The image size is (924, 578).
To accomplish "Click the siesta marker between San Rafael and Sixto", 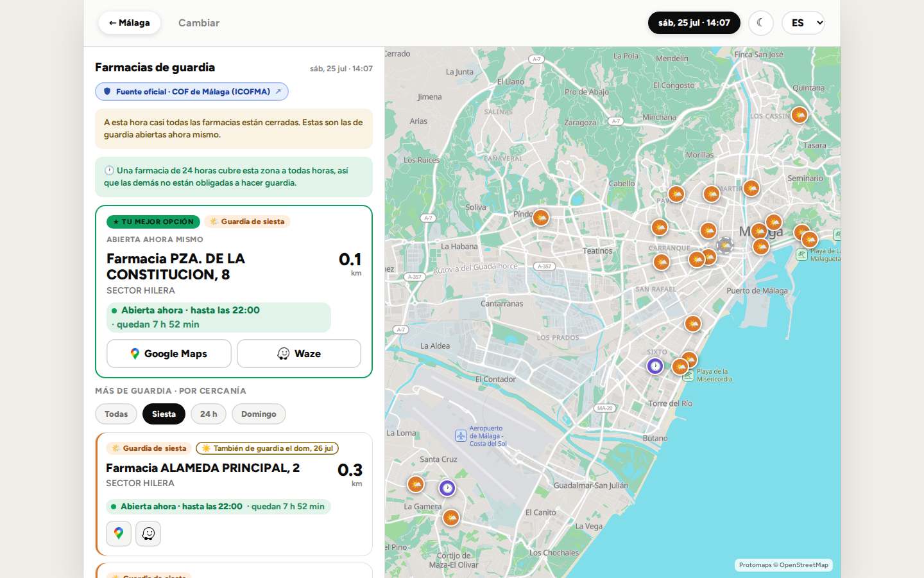I will pyautogui.click(x=692, y=324).
